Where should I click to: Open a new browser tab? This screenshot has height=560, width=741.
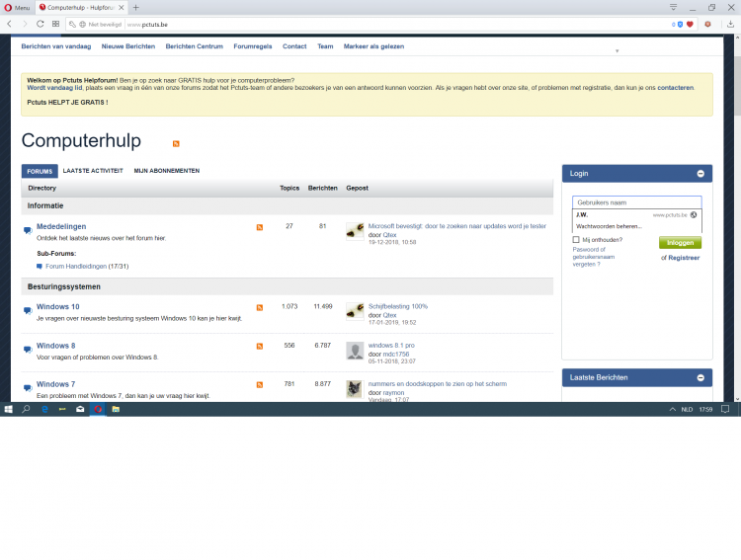pyautogui.click(x=136, y=8)
